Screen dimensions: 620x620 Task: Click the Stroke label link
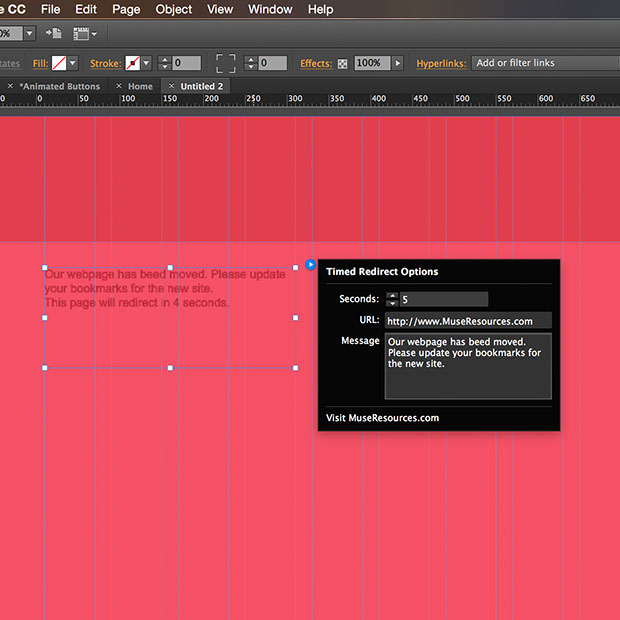point(106,63)
